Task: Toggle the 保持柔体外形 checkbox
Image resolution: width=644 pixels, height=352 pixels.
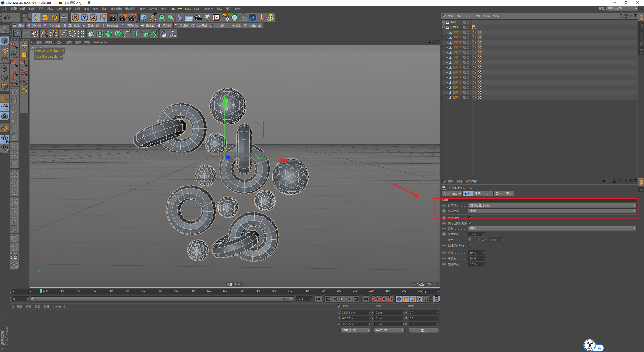Action: (x=470, y=245)
